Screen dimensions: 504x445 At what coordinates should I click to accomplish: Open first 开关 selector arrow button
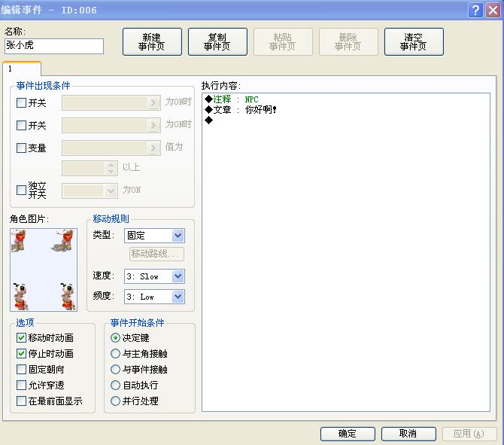pos(153,103)
